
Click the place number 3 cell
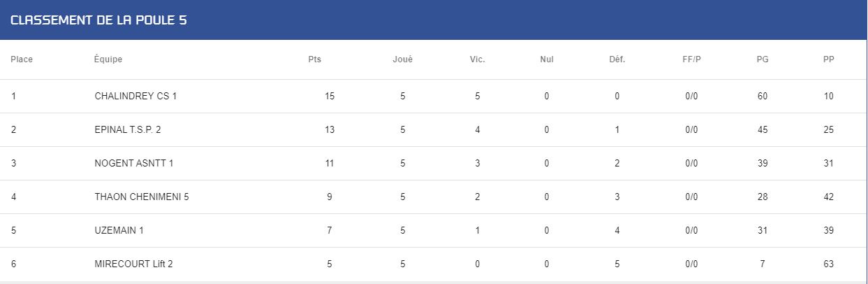(x=13, y=163)
